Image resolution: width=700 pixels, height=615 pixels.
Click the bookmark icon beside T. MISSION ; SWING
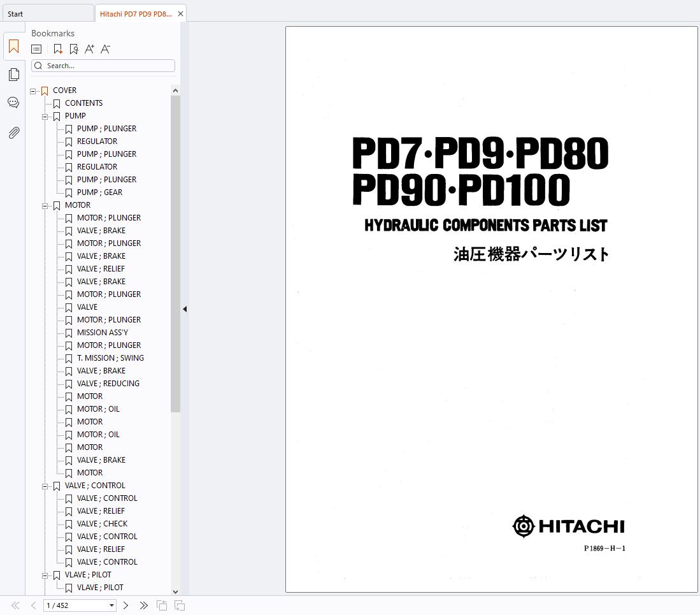coord(69,359)
